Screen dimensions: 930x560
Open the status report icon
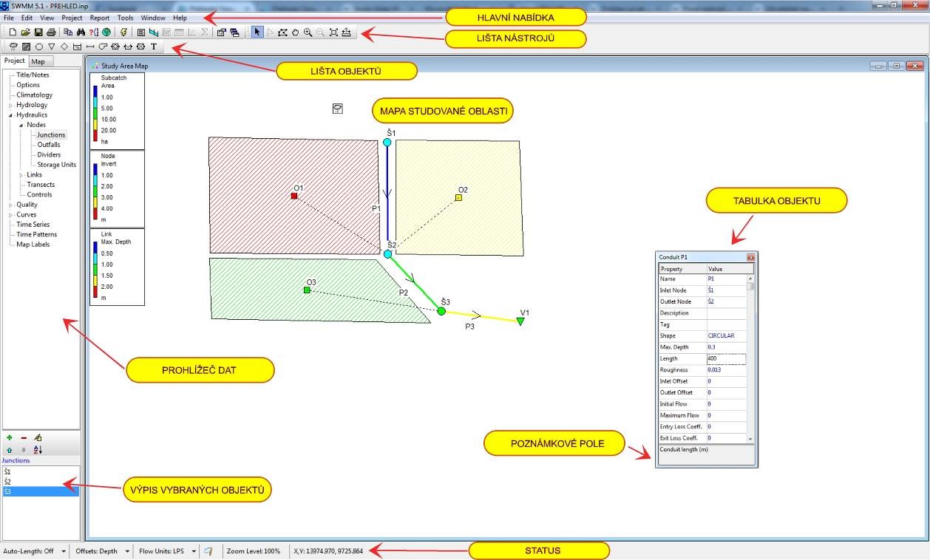[141, 33]
